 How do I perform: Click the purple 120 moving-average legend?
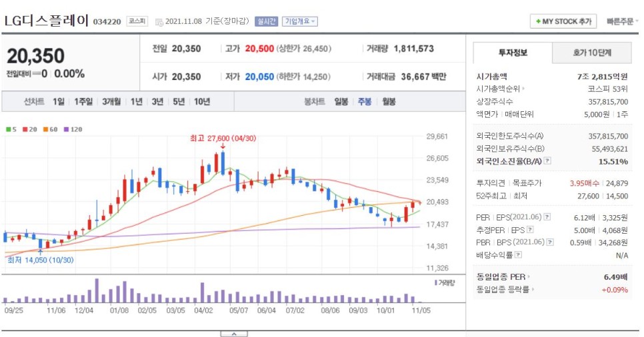(73, 129)
